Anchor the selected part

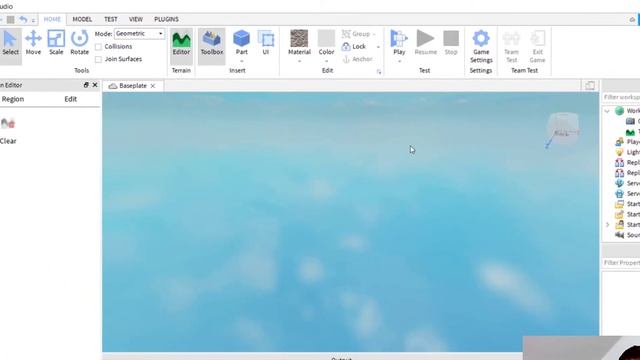[x=357, y=59]
